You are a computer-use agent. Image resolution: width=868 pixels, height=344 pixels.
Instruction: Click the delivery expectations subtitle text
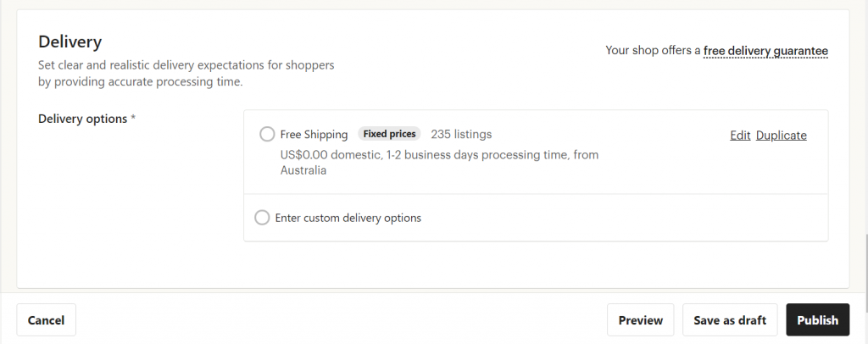point(186,73)
